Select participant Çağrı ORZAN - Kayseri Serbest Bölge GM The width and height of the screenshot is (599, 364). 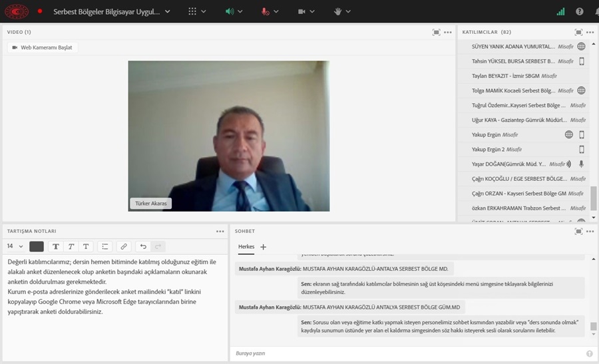523,193
